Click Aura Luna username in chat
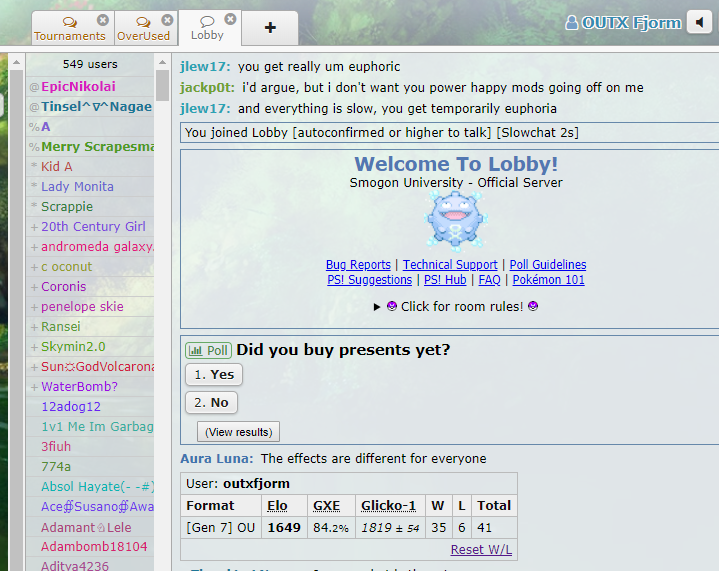Image resolution: width=719 pixels, height=571 pixels. (x=216, y=459)
